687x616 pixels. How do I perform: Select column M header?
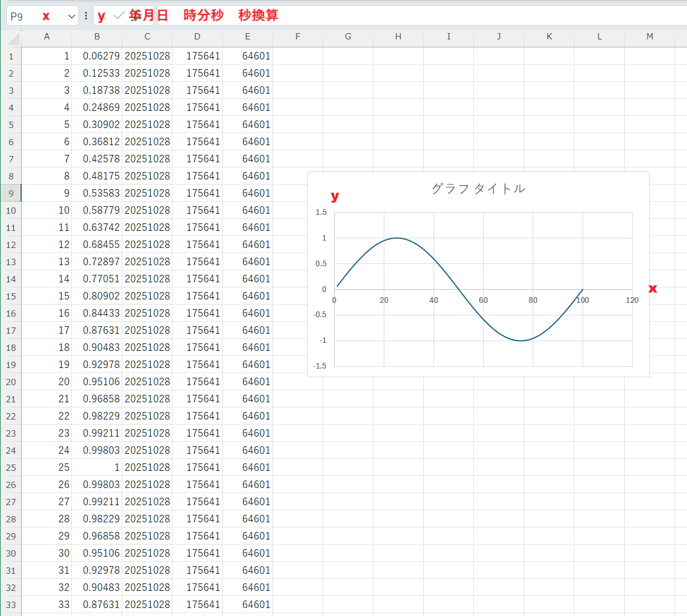pyautogui.click(x=649, y=37)
